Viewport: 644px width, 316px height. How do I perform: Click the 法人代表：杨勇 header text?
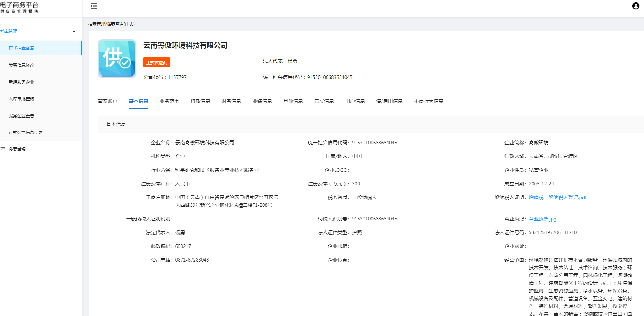point(280,61)
